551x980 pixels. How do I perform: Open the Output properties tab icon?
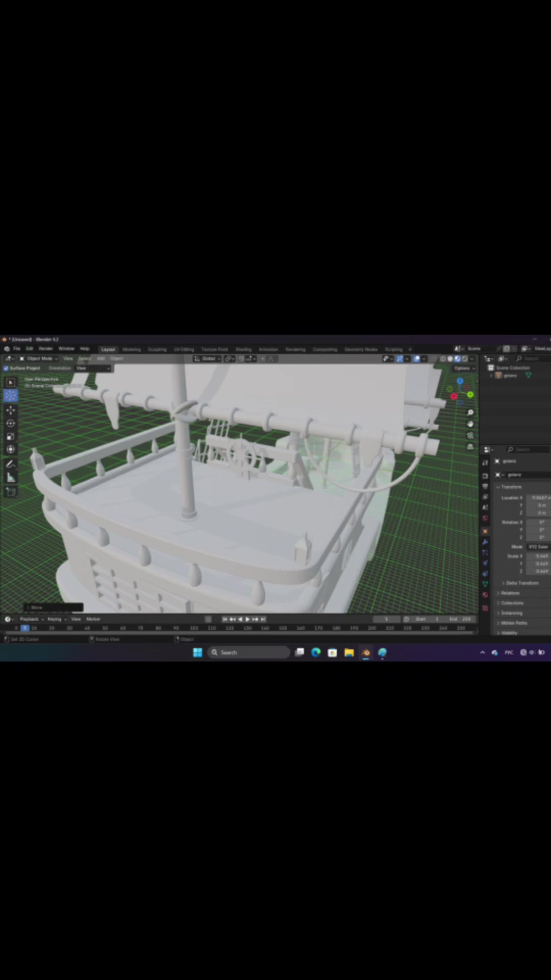485,486
